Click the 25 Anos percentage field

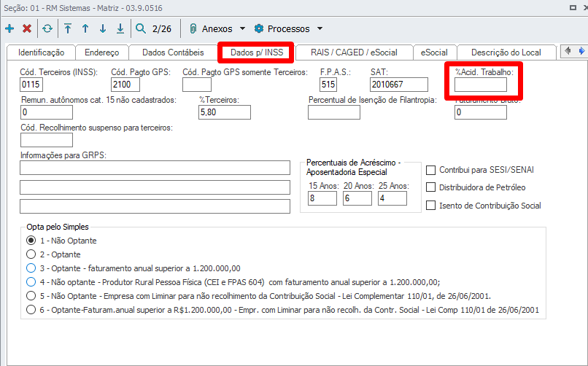pos(392,198)
